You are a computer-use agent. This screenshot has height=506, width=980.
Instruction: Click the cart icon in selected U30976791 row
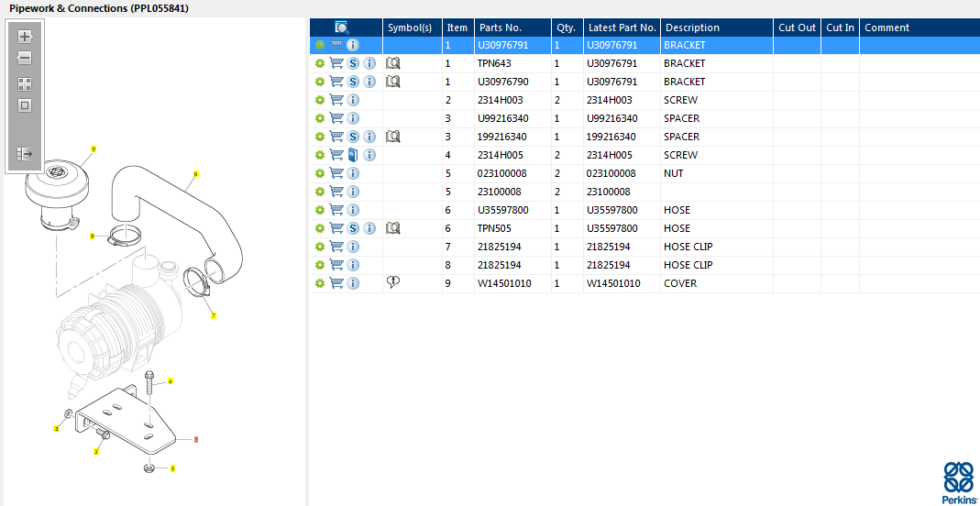point(336,45)
